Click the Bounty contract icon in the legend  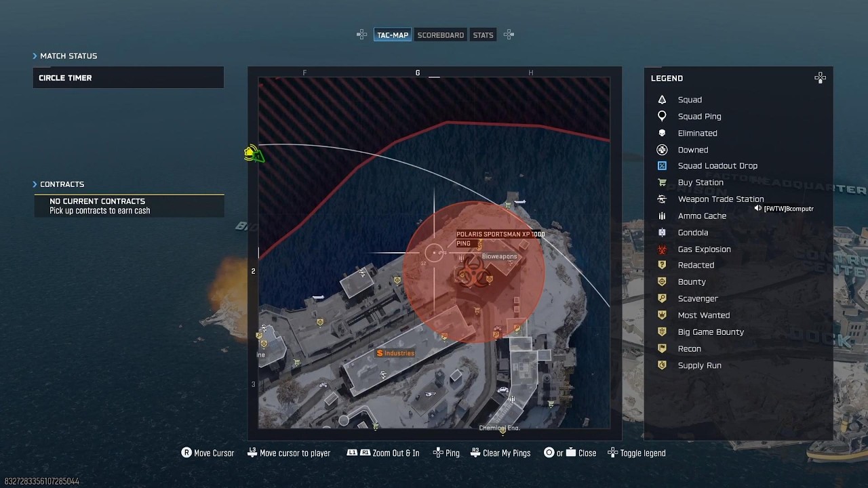click(x=663, y=282)
